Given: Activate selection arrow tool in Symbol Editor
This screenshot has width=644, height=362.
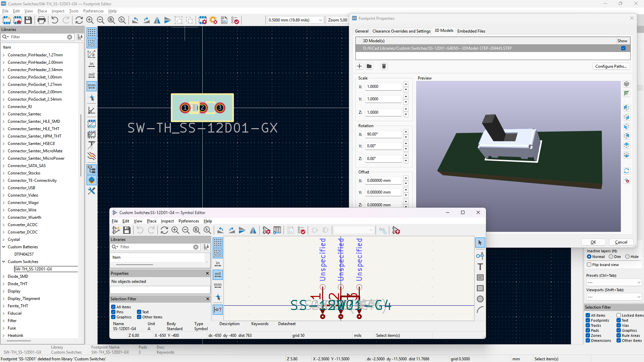Looking at the screenshot, I should (x=480, y=243).
